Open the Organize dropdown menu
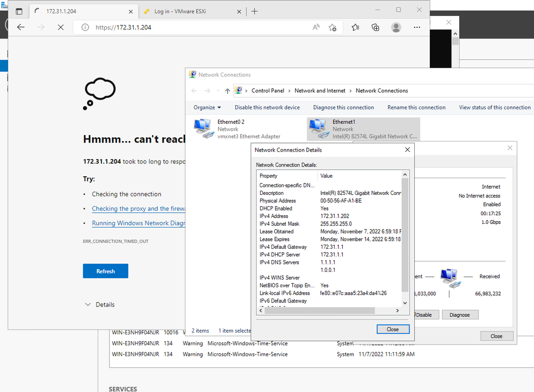The image size is (534, 392). [207, 107]
